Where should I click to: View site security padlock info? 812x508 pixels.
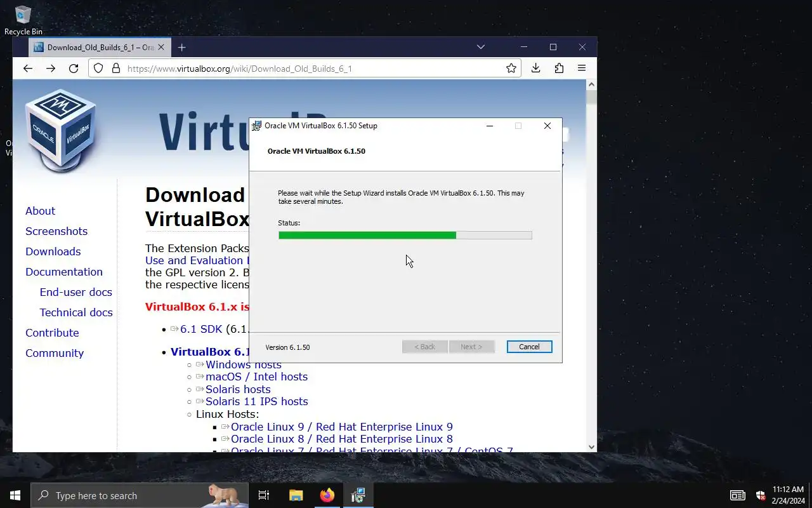[115, 69]
